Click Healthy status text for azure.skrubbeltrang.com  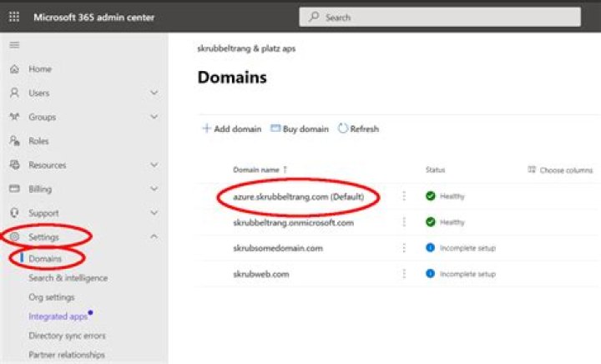click(452, 196)
